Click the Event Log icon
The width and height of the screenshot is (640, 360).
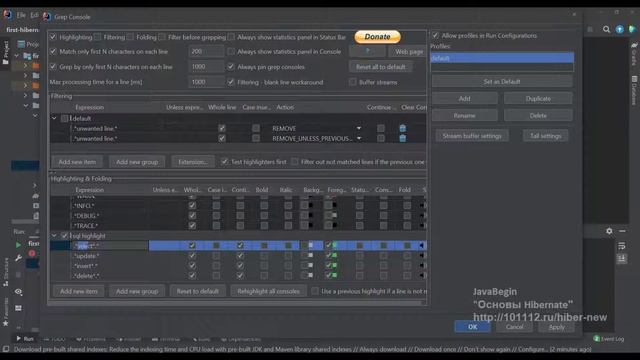click(596, 339)
